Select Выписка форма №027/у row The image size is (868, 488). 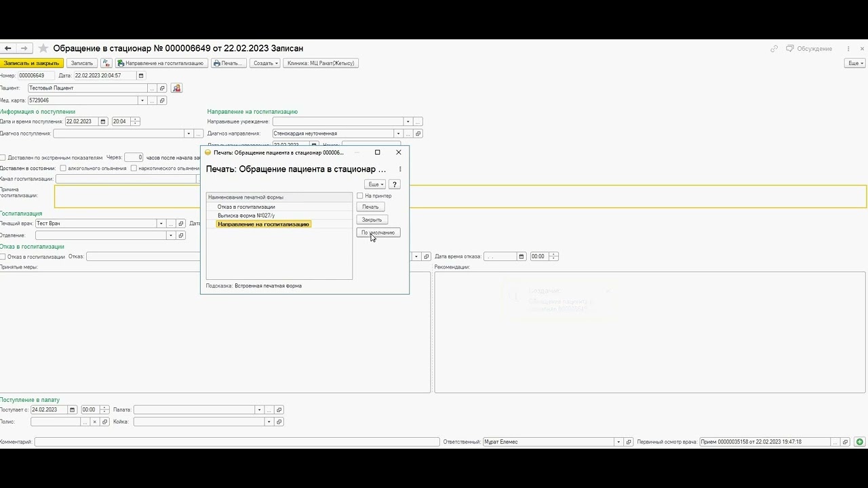[x=279, y=216]
